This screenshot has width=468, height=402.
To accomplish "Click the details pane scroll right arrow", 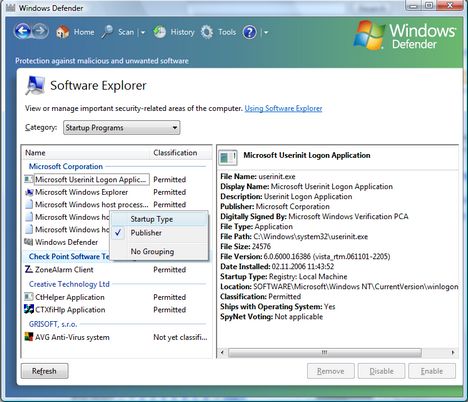I will click(x=452, y=353).
